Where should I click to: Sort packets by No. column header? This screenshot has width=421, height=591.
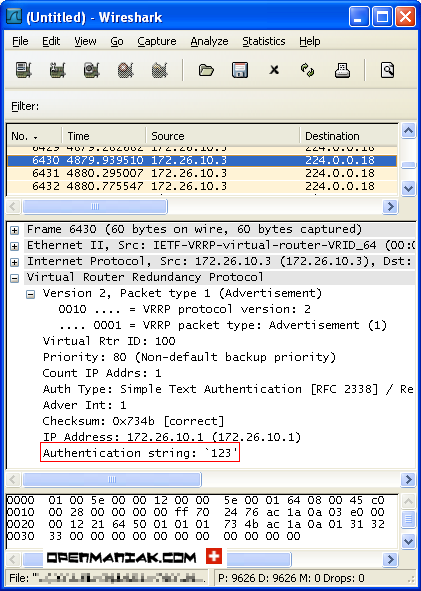pos(34,136)
